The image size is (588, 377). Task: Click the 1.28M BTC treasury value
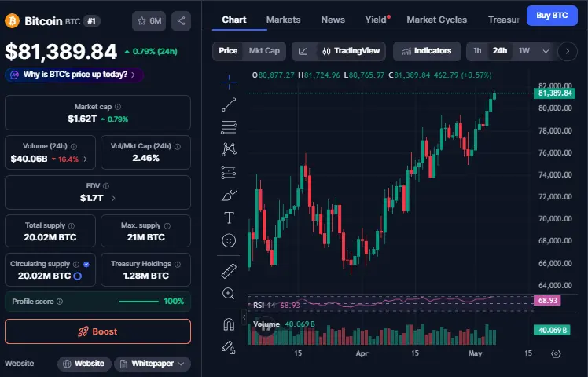click(x=146, y=276)
